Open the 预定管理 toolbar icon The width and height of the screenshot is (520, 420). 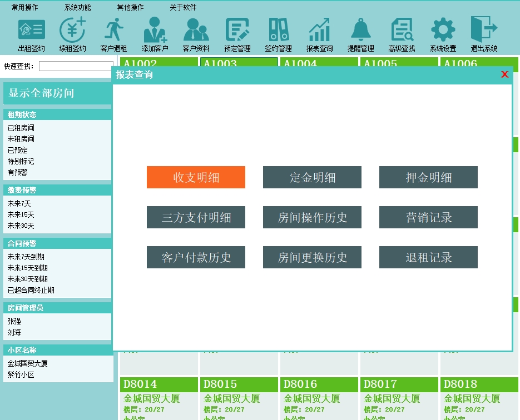pyautogui.click(x=237, y=30)
